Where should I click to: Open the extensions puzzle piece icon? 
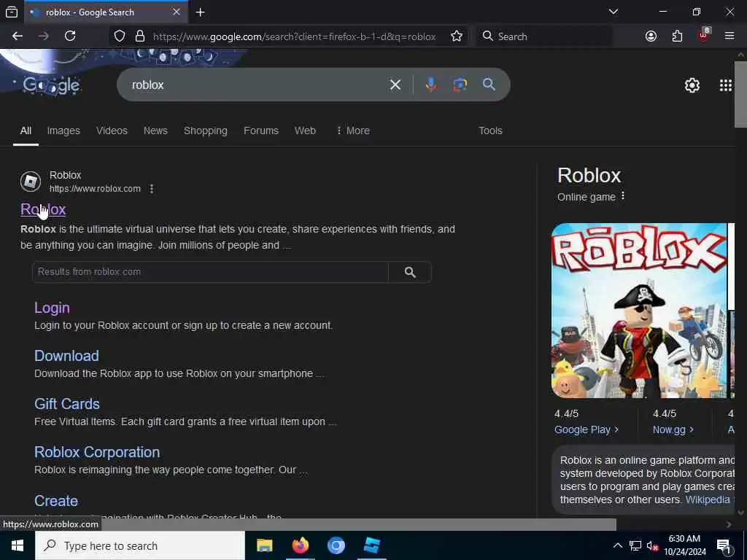pyautogui.click(x=677, y=36)
